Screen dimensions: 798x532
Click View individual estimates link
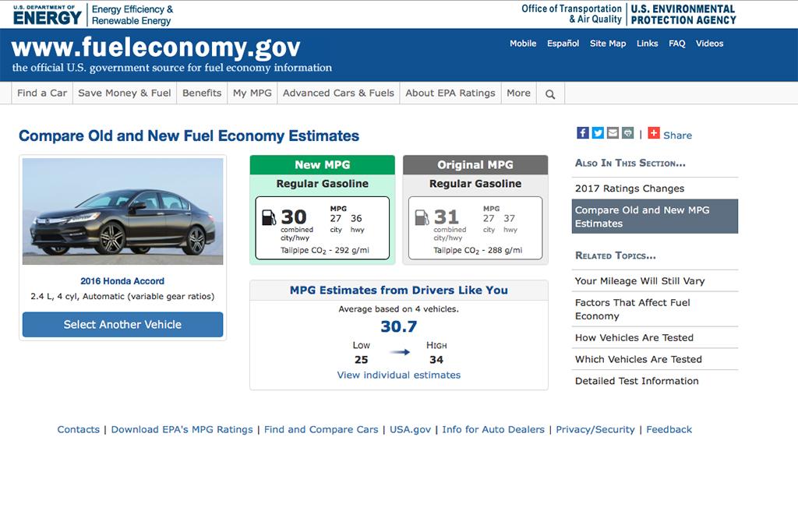398,375
